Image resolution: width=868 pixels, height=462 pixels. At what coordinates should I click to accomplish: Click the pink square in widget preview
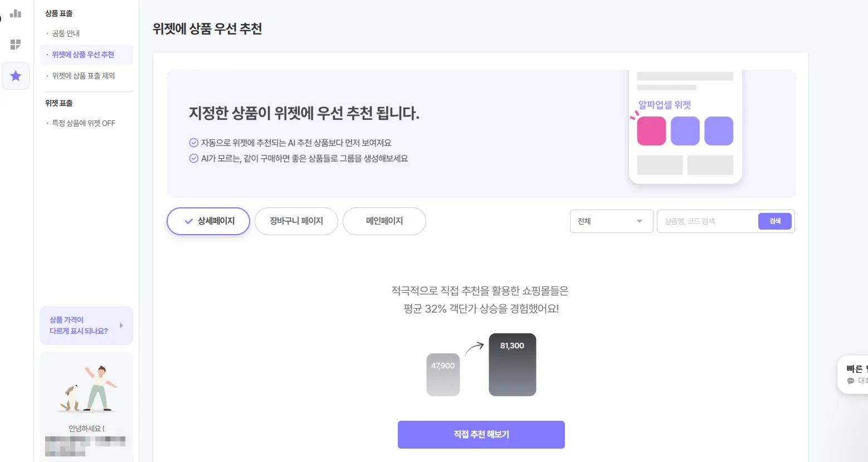click(x=651, y=131)
